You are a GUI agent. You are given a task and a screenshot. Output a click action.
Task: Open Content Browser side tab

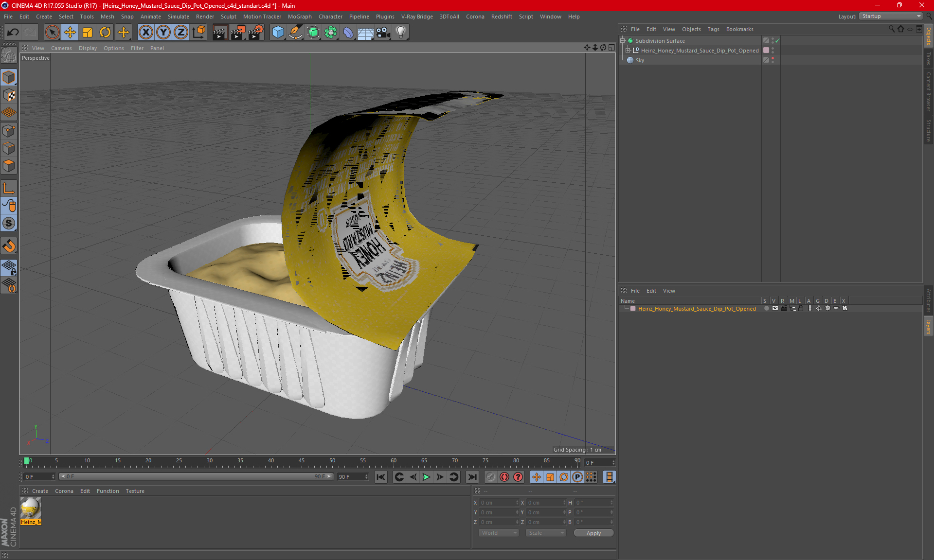point(929,91)
